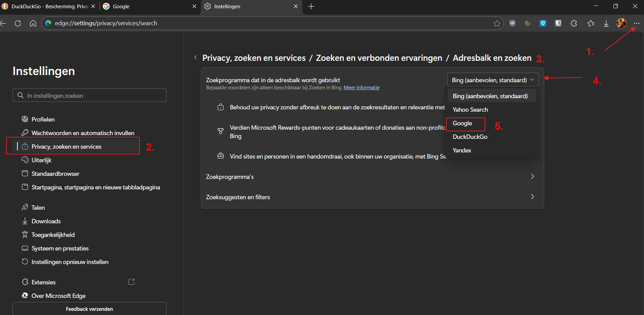Go back with the breadcrumb back chevron
Screen dimensions: 644x315
click(x=195, y=58)
